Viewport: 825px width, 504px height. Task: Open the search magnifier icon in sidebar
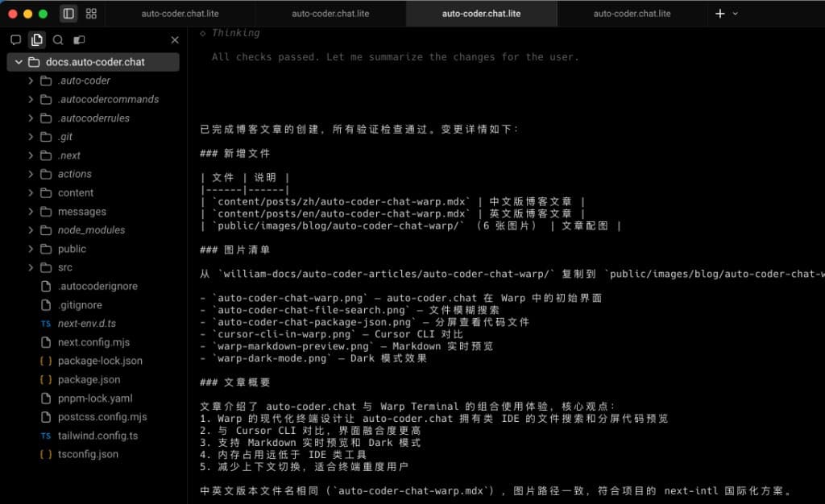tap(58, 40)
